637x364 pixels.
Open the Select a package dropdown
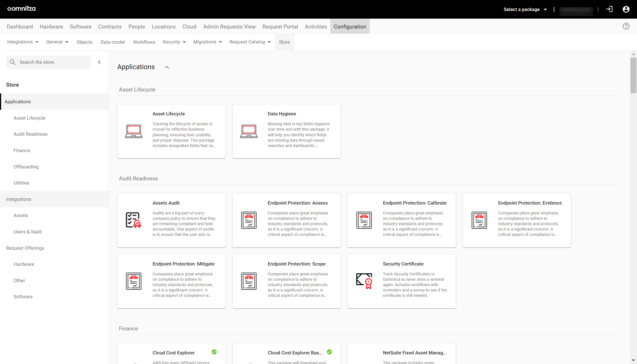click(525, 9)
